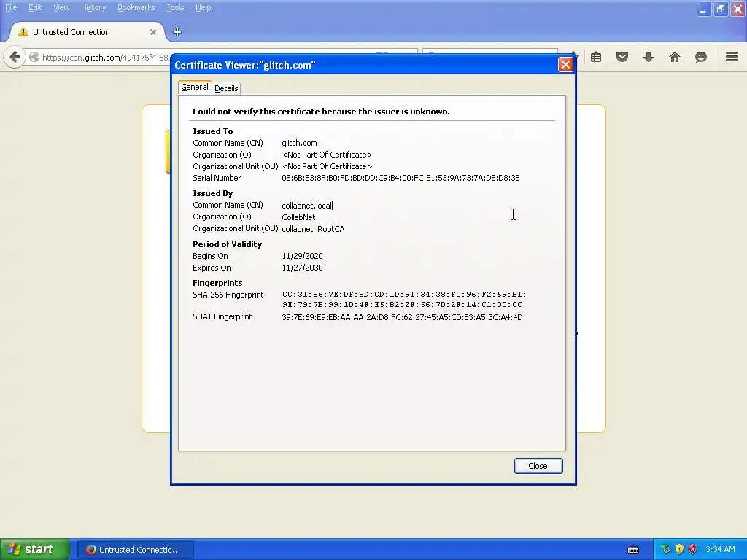Screen dimensions: 747x560
Task: Click the Firefox back arrow button
Action: (x=15, y=58)
